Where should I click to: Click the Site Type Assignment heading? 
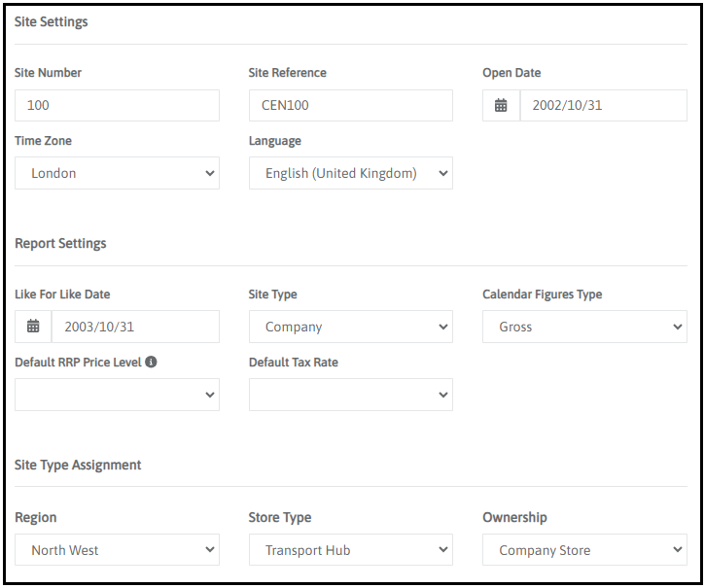pyautogui.click(x=78, y=465)
